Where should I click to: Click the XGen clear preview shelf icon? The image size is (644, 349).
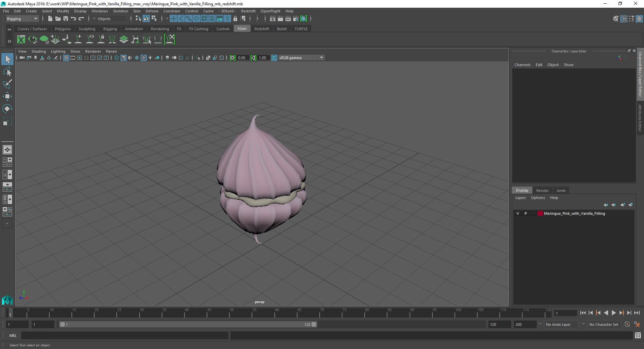44,40
